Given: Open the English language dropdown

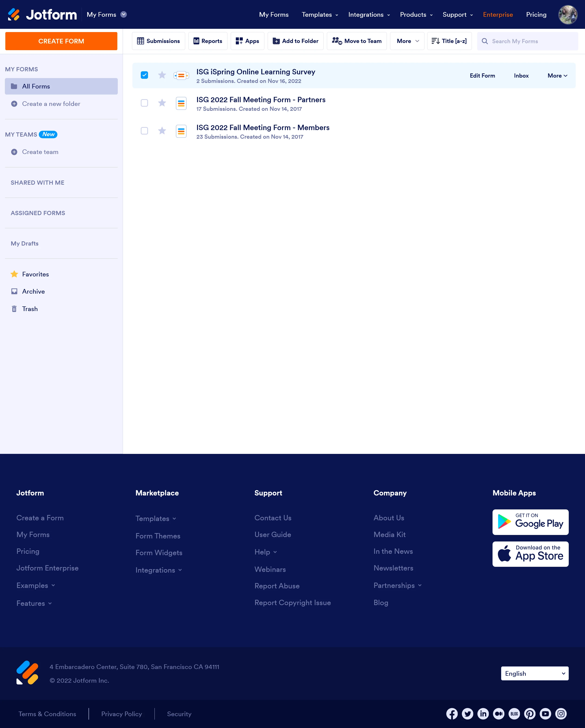Looking at the screenshot, I should tap(534, 673).
